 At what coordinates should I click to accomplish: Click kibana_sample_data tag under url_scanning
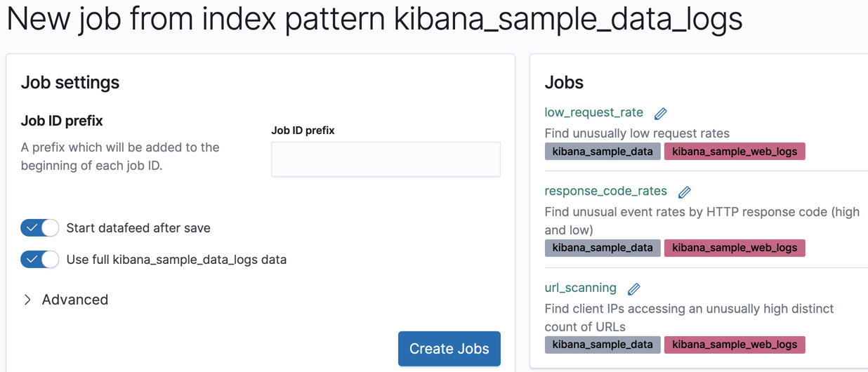pyautogui.click(x=602, y=345)
